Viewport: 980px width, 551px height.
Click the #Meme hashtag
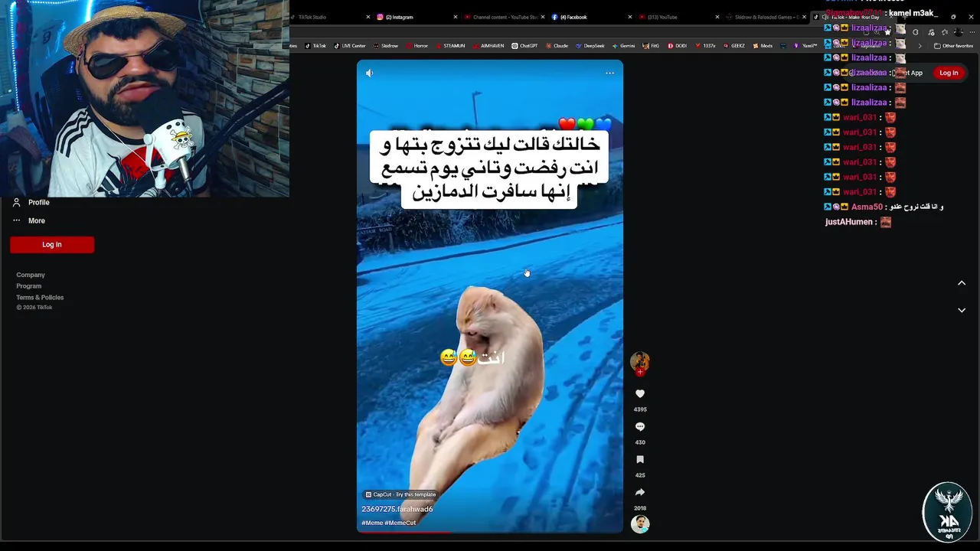372,523
